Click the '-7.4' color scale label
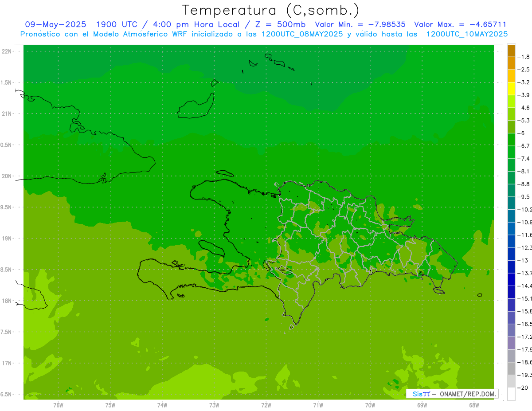The image size is (532, 411). (524, 159)
